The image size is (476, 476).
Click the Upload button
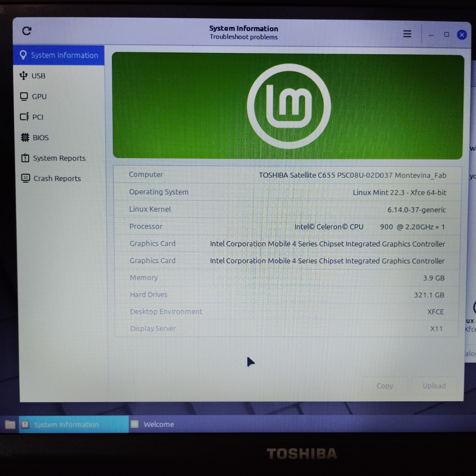tap(434, 386)
